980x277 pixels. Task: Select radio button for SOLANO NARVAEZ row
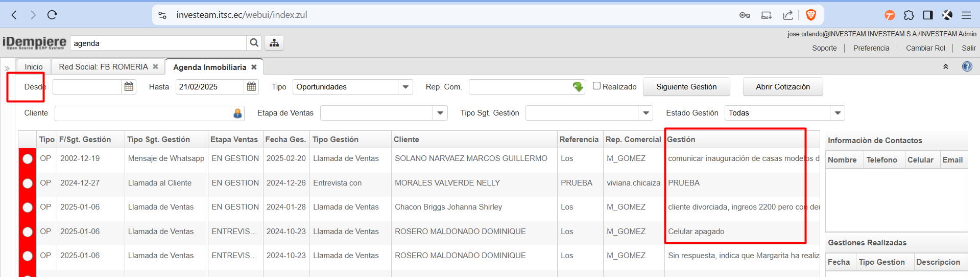[28, 159]
